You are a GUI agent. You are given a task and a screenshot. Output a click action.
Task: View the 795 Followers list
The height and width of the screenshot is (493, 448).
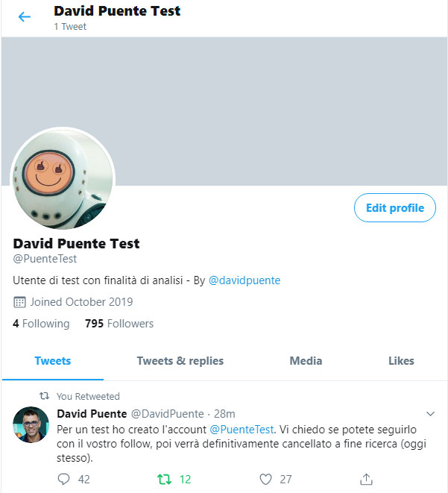(x=119, y=324)
